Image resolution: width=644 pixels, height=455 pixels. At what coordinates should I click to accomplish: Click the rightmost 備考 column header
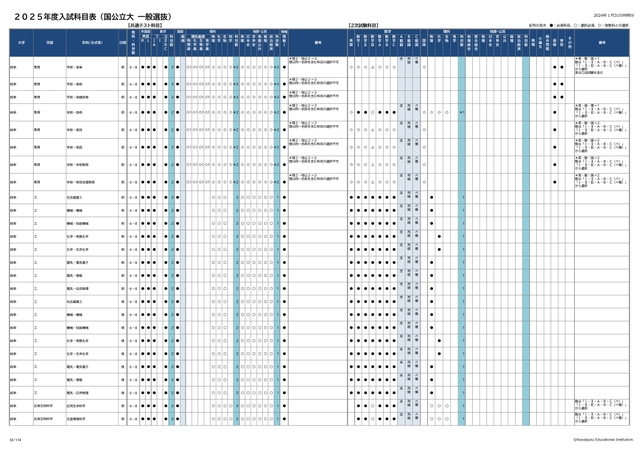[x=602, y=43]
